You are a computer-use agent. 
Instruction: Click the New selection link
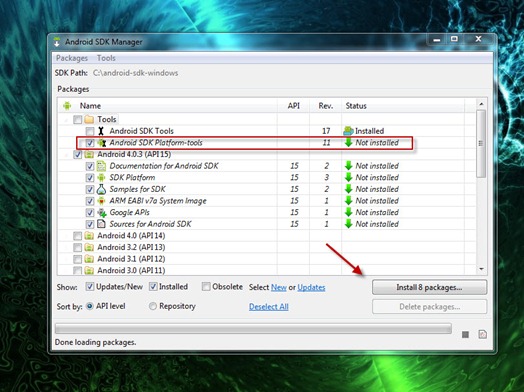click(279, 287)
